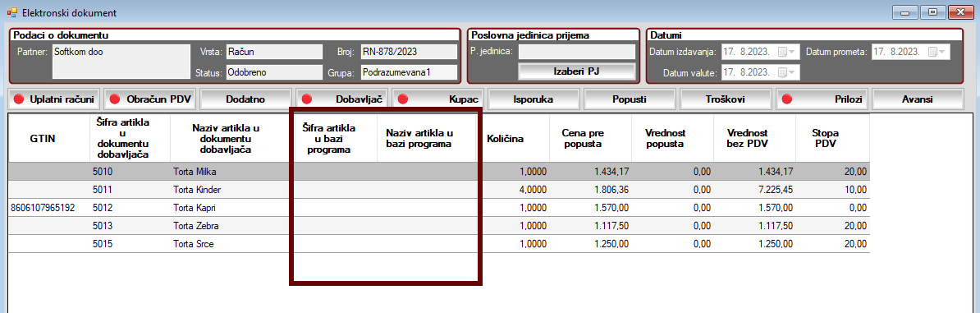Click supplier code 5010

coord(103,172)
